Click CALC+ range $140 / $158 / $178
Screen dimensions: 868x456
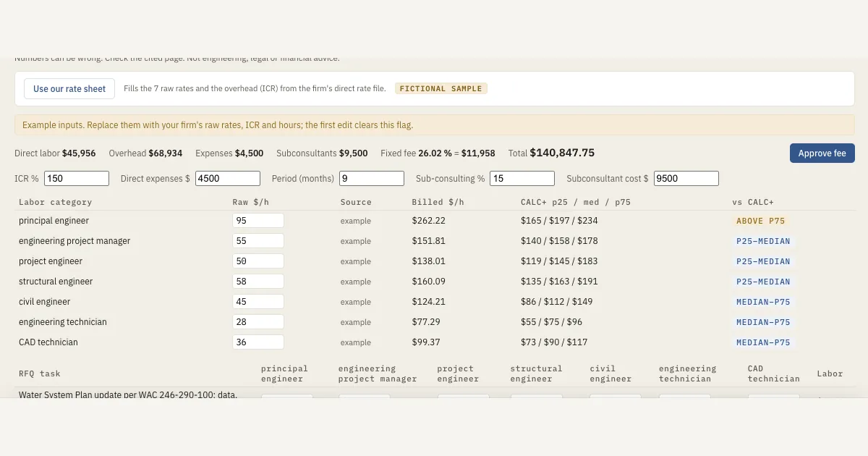coord(559,241)
